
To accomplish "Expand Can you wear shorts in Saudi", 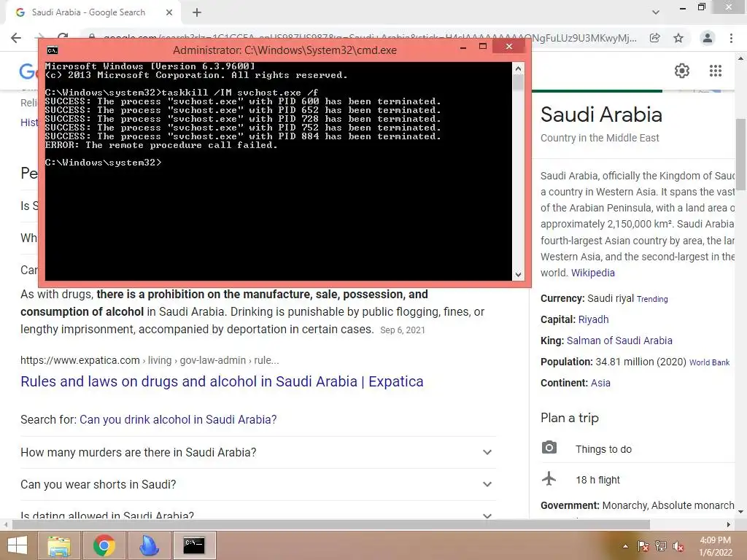I will click(x=258, y=484).
